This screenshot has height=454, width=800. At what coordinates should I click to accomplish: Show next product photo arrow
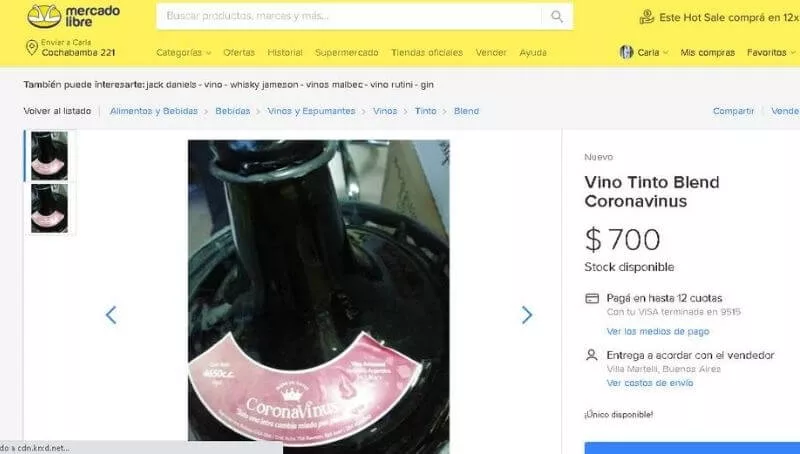[x=527, y=315]
